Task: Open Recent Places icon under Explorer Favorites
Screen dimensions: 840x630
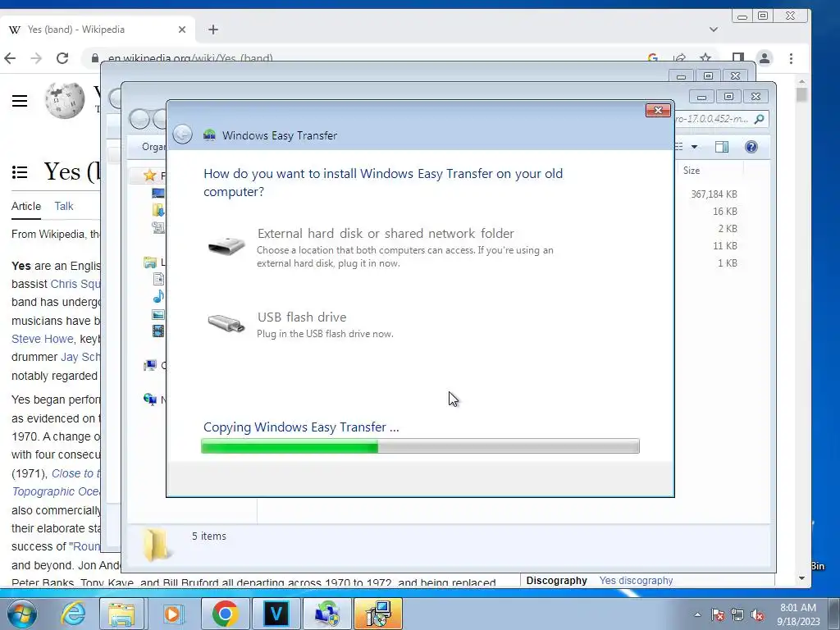Action: click(158, 227)
